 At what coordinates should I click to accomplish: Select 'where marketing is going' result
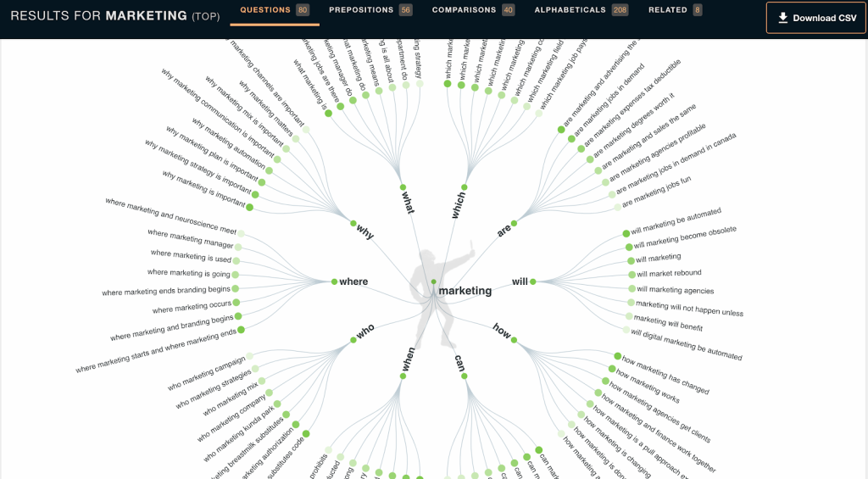[189, 273]
